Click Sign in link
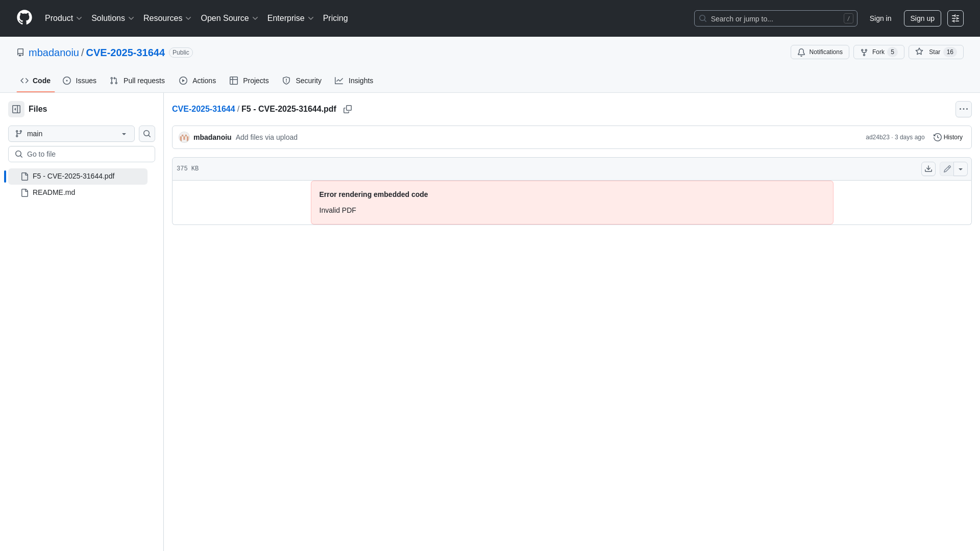Image resolution: width=980 pixels, height=551 pixels. click(x=880, y=18)
